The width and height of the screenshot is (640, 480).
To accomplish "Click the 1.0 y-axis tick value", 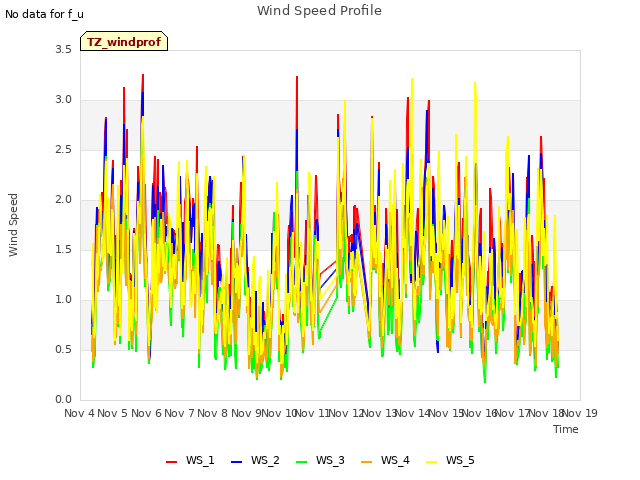I will click(x=63, y=300).
